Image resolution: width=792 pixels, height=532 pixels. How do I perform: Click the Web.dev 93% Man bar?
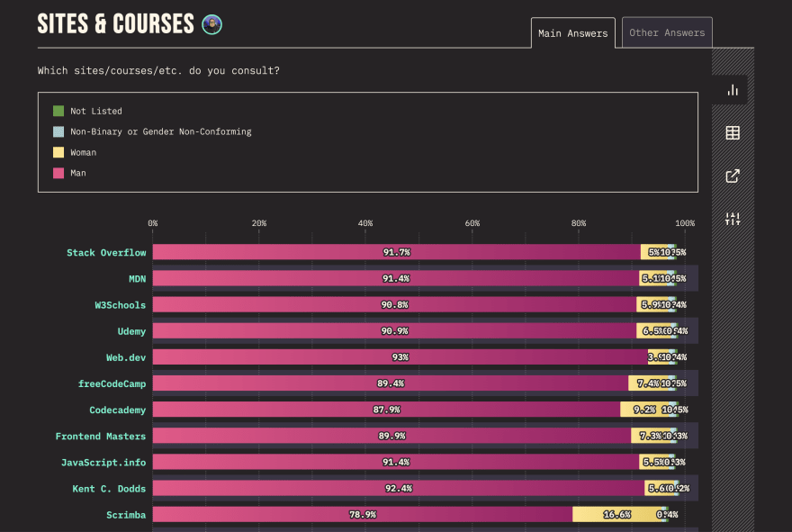[400, 357]
